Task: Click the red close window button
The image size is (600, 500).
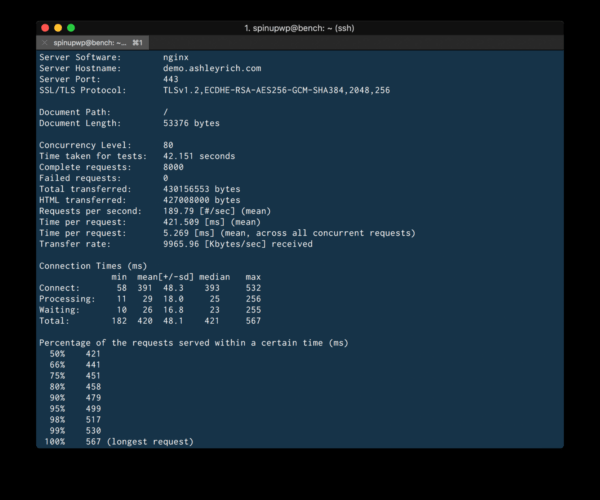Action: tap(44, 27)
